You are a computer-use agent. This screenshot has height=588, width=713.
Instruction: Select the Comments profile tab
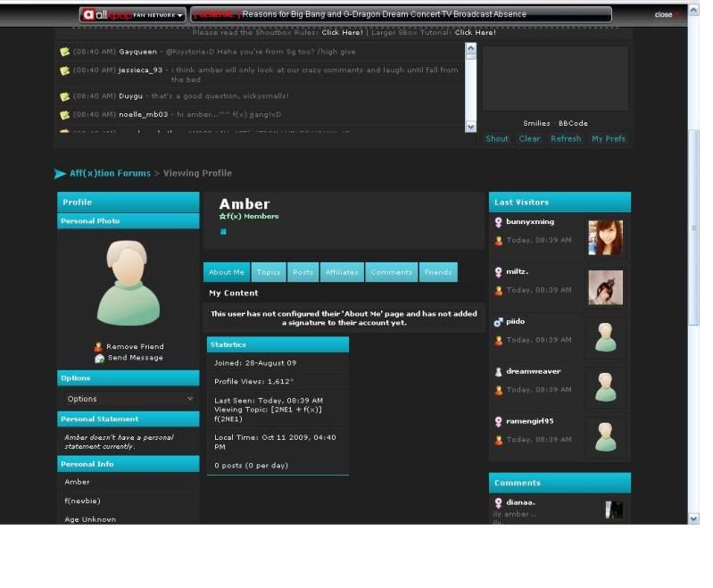[x=391, y=272]
